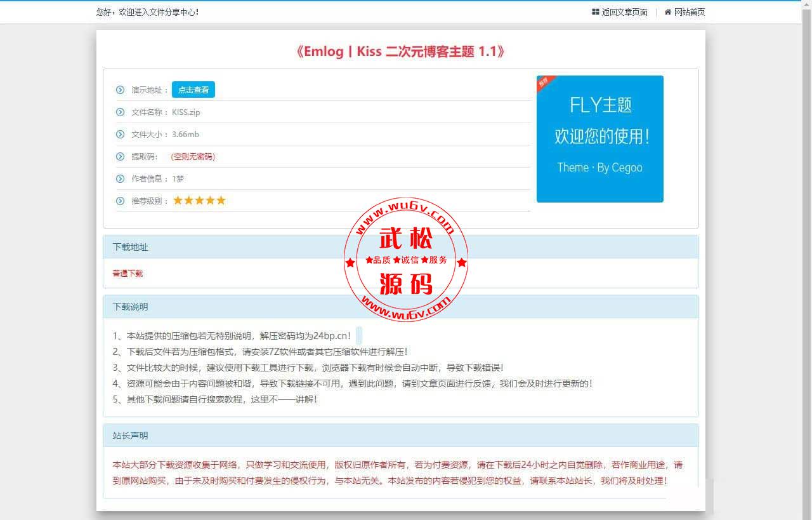The height and width of the screenshot is (520, 812).
Task: Click the author value 1梦
Action: pyautogui.click(x=178, y=179)
